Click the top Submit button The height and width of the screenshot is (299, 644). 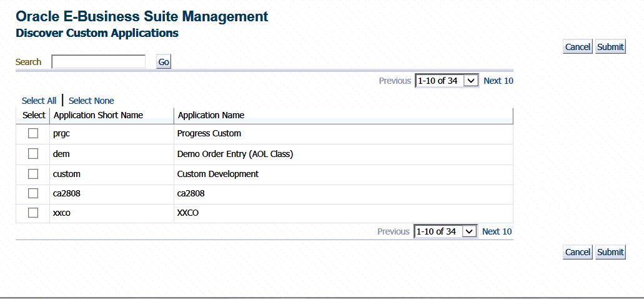(x=610, y=47)
